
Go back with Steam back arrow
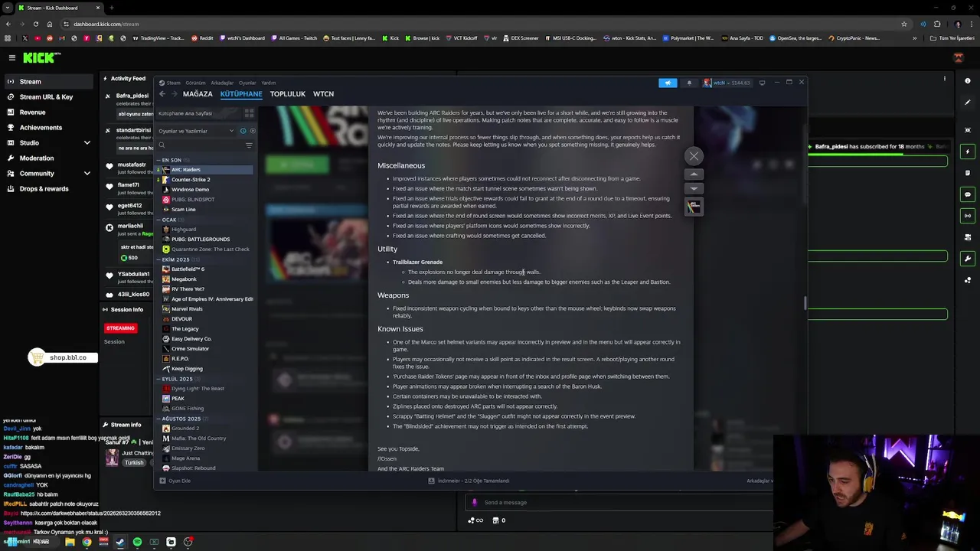pos(162,94)
